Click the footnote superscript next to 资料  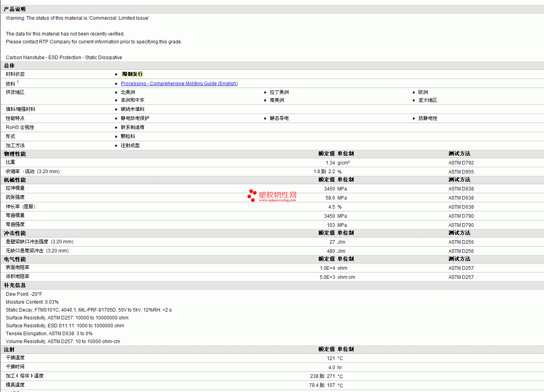click(18, 82)
